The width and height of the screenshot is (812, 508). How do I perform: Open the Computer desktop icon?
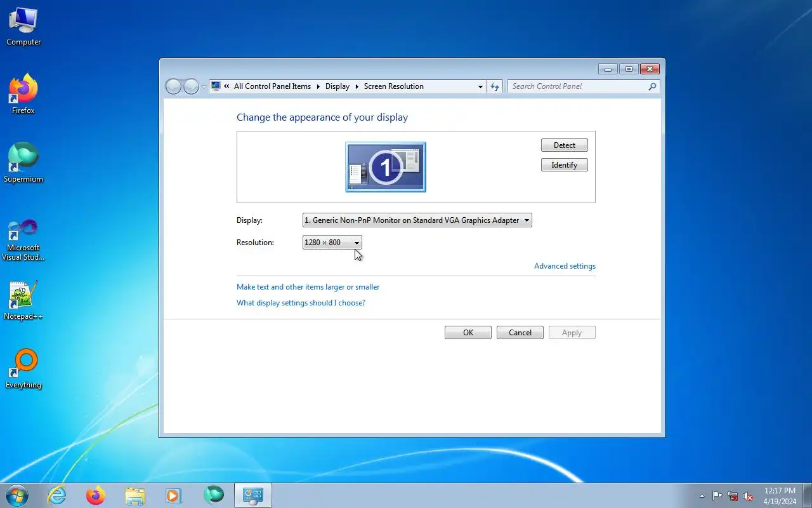(x=23, y=27)
